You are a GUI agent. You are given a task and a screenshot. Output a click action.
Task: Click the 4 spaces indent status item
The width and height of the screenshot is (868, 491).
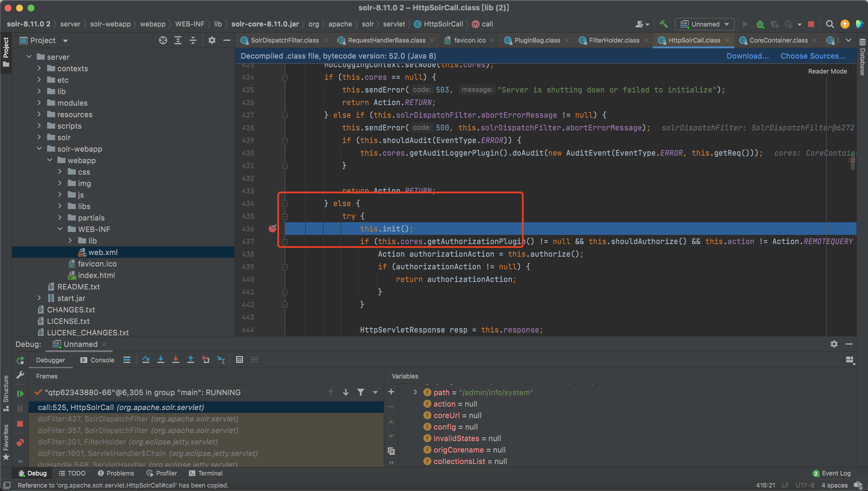(x=835, y=485)
